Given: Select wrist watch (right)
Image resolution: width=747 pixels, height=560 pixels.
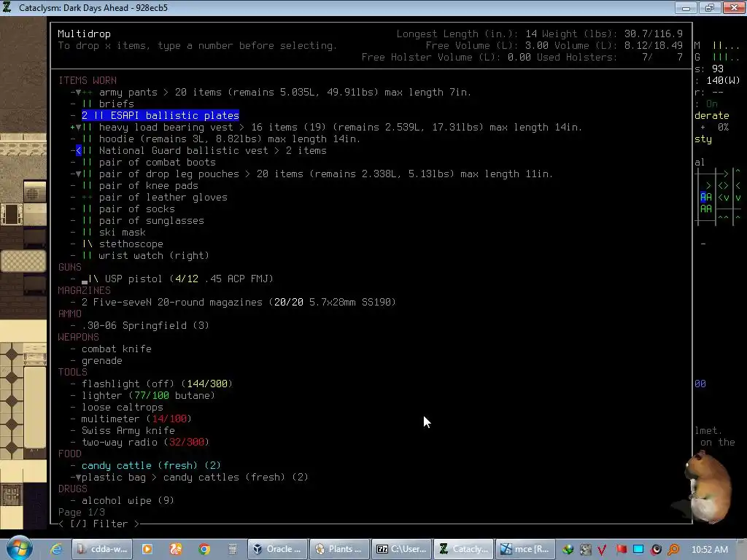Looking at the screenshot, I should (x=154, y=256).
